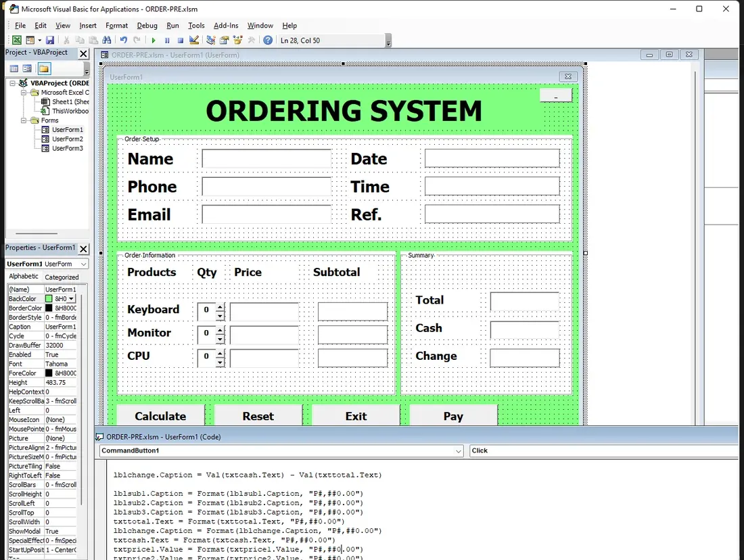
Task: Click the Cut scissors icon
Action: 66,41
